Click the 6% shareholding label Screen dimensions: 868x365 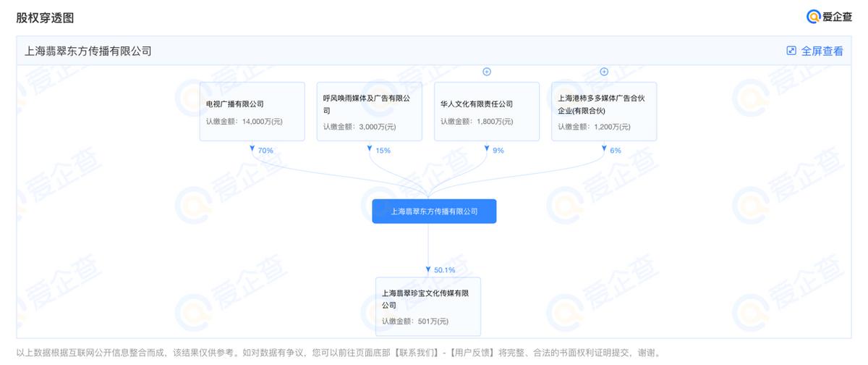click(x=615, y=151)
